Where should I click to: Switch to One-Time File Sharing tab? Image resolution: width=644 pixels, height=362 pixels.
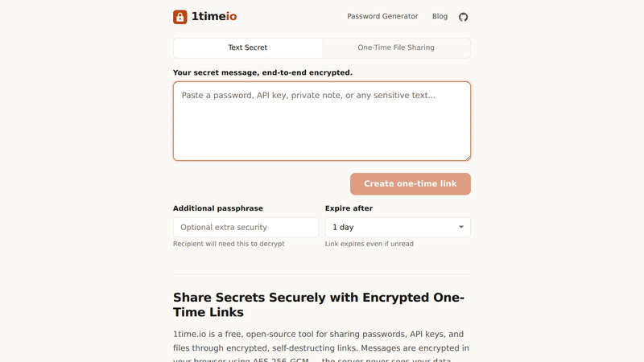pos(396,47)
